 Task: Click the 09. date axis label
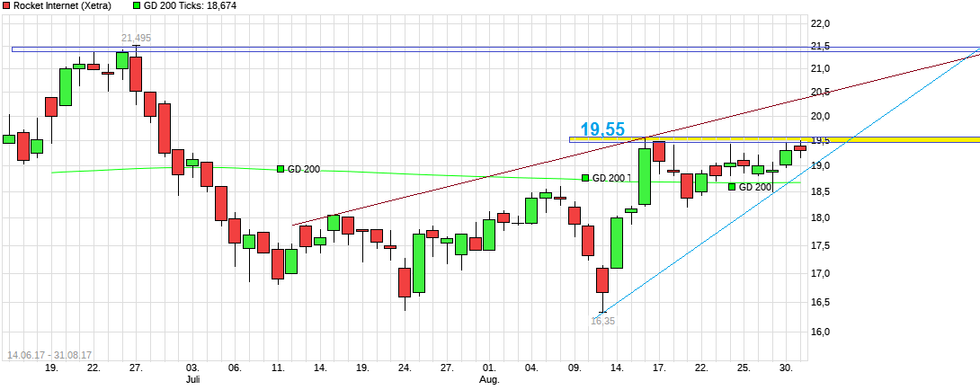[575, 368]
